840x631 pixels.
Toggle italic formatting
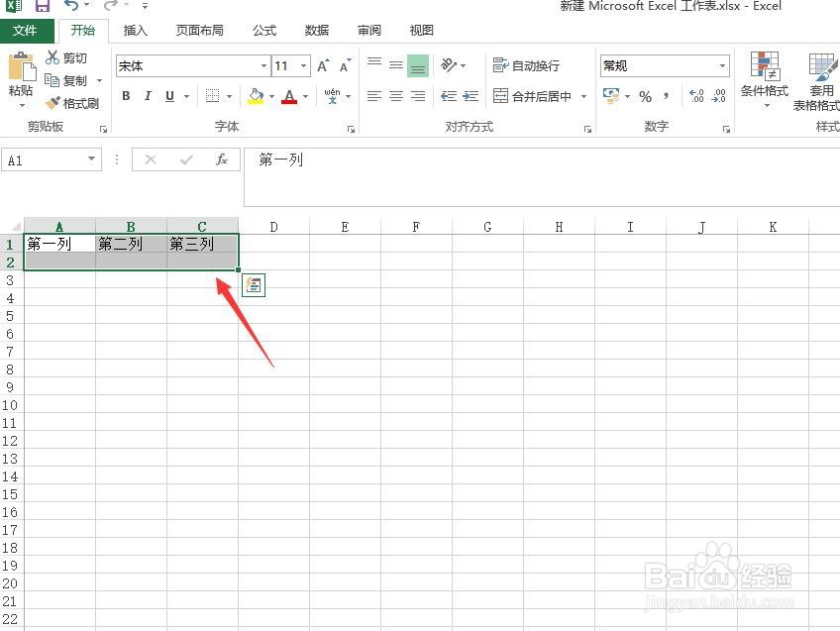coord(148,96)
